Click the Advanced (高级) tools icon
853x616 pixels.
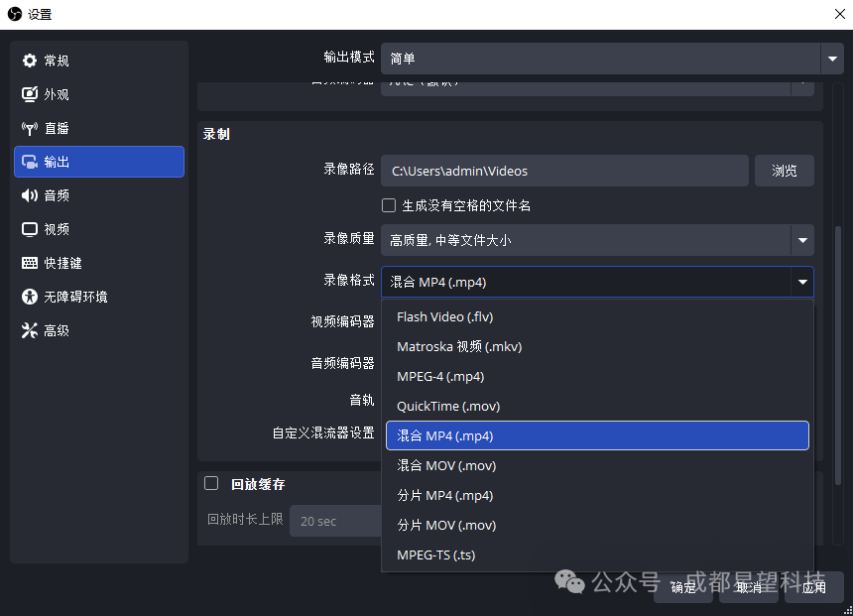point(30,330)
